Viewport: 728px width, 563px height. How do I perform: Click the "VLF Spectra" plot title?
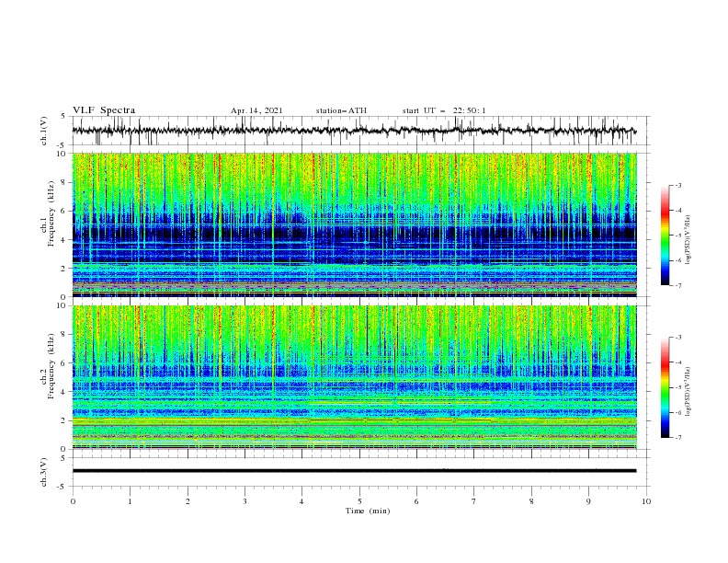[x=104, y=110]
